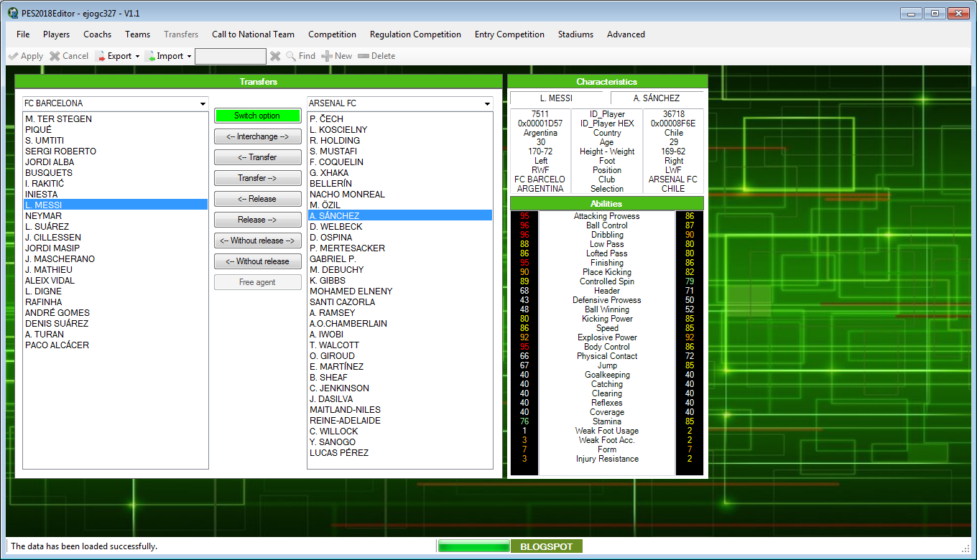Click the <-- Without release button
Screen dimensions: 977x560
[257, 261]
